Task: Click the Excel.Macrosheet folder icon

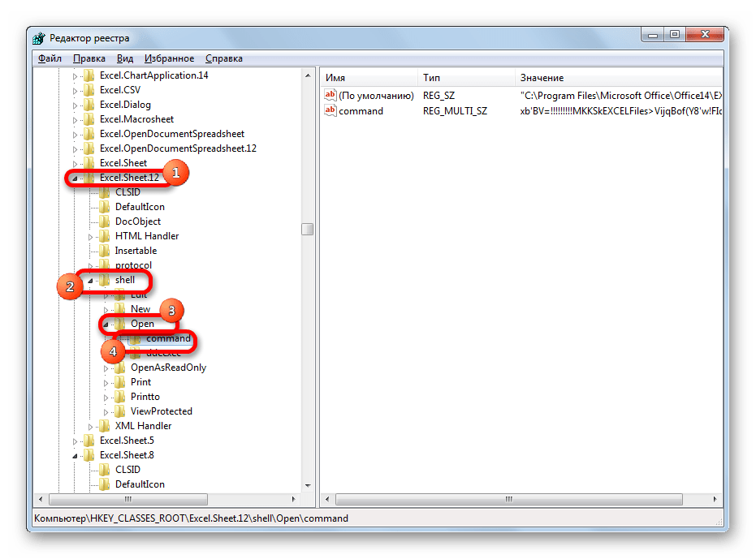Action: click(x=89, y=119)
